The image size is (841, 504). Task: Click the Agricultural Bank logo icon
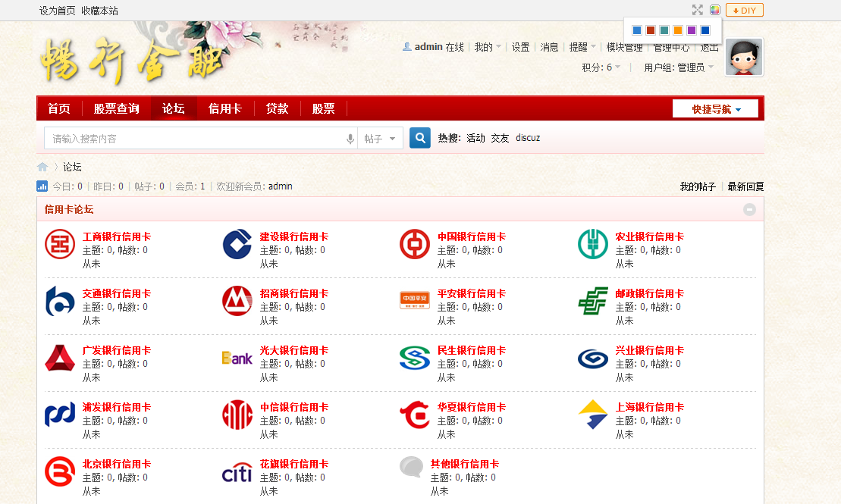(593, 244)
